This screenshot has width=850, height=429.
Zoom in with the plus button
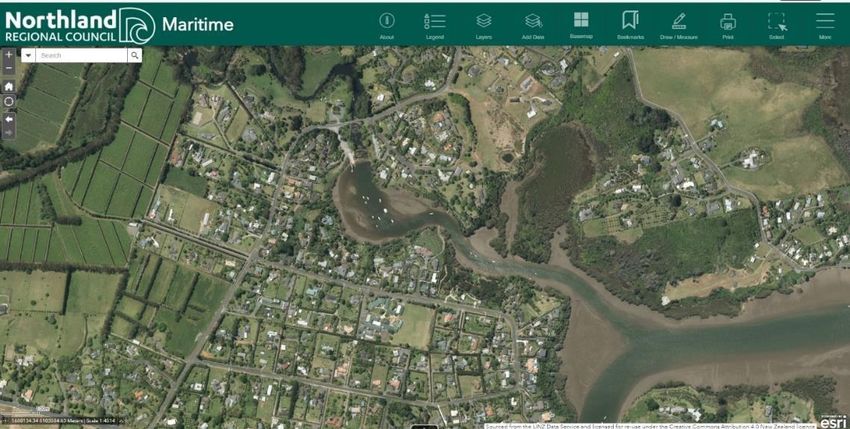tap(9, 56)
